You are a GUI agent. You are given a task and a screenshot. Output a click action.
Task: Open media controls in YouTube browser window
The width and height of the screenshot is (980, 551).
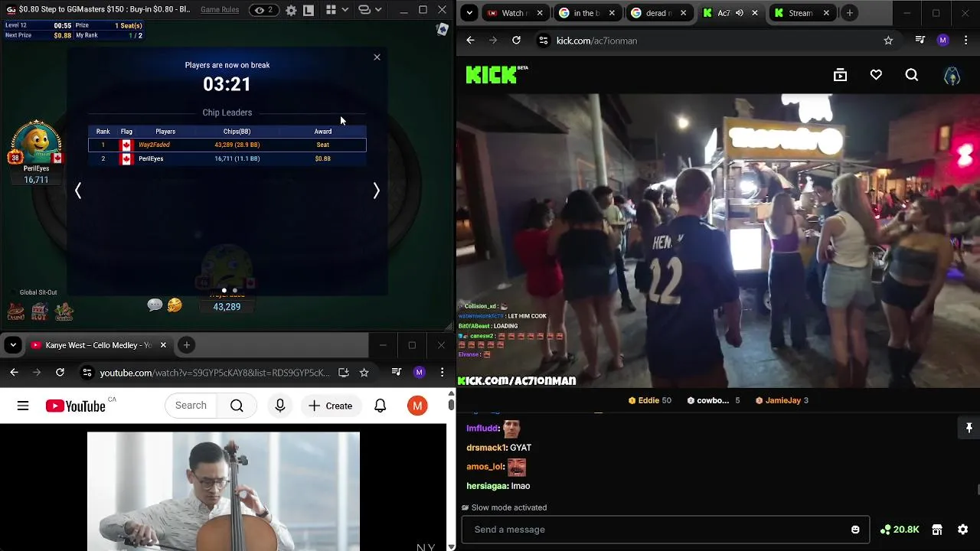tap(396, 373)
